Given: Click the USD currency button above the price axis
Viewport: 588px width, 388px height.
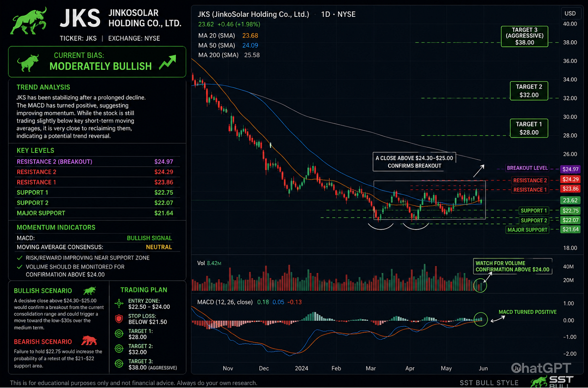Looking at the screenshot, I should (570, 13).
